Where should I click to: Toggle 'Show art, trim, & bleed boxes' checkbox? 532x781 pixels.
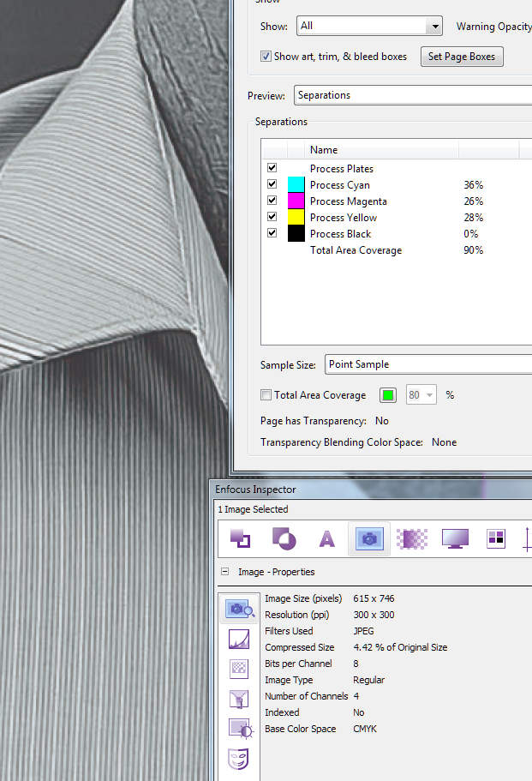pyautogui.click(x=266, y=57)
